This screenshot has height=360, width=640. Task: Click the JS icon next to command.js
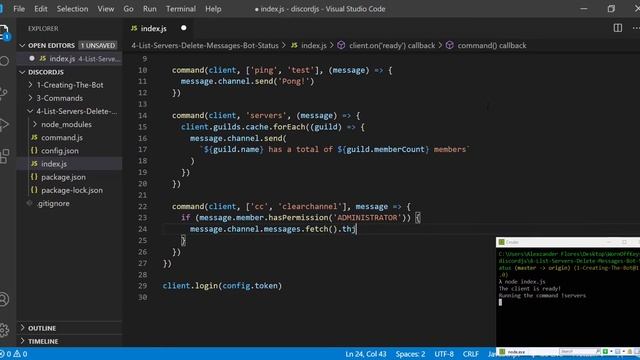tap(34, 138)
